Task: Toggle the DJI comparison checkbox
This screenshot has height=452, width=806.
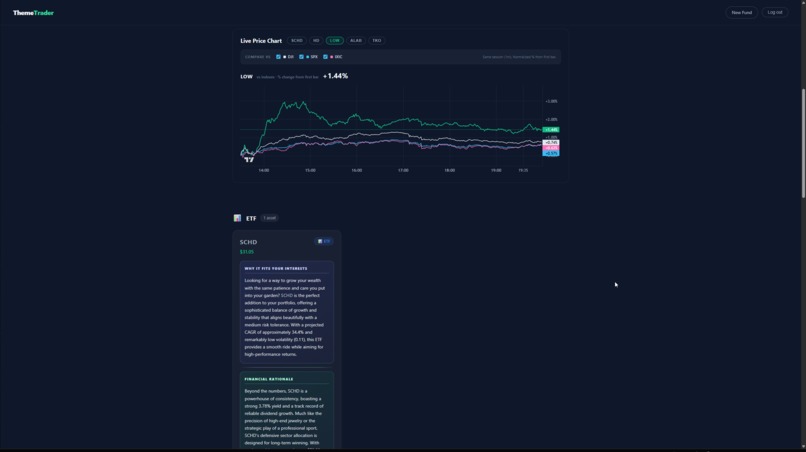Action: coord(278,57)
